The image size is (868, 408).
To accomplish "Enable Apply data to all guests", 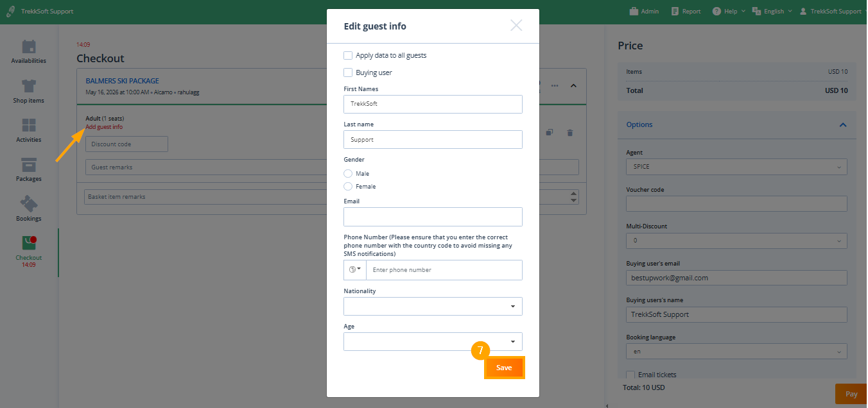I will pyautogui.click(x=348, y=55).
